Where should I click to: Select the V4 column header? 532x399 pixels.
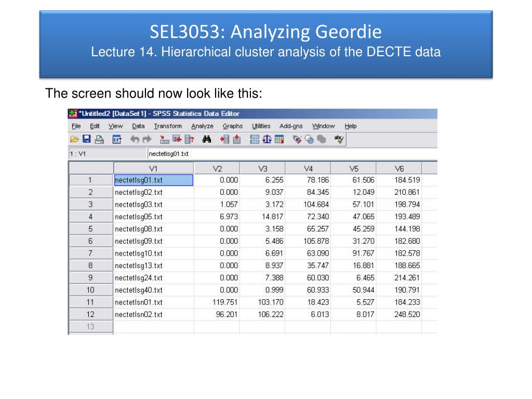(x=308, y=169)
